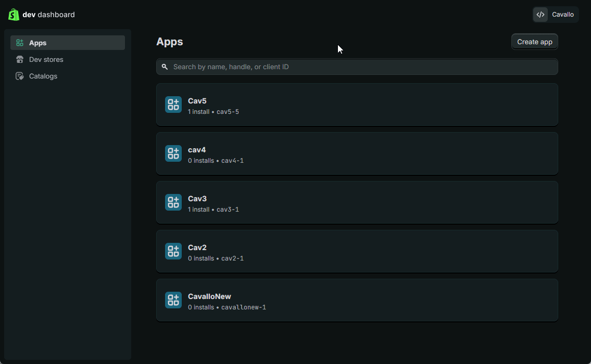This screenshot has width=591, height=364.
Task: Open Catalogs from the sidebar
Action: pos(43,76)
